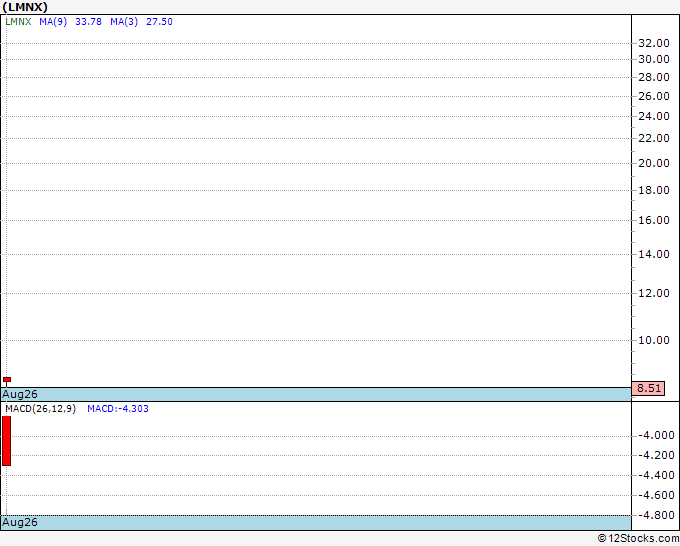
Task: Click the MACD:-4.303 value readout
Action: pyautogui.click(x=118, y=409)
